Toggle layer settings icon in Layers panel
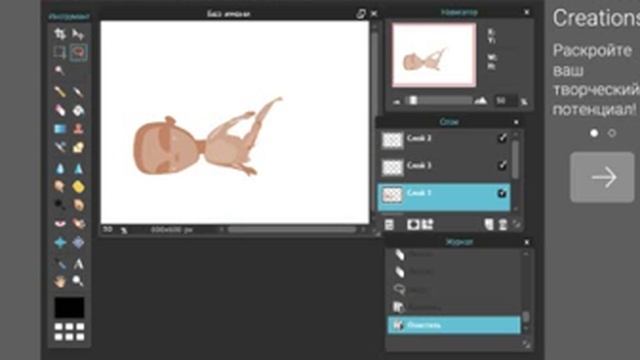 389,224
